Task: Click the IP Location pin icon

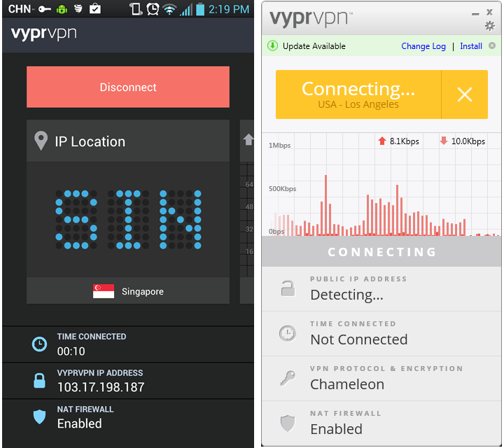Action: [x=41, y=141]
